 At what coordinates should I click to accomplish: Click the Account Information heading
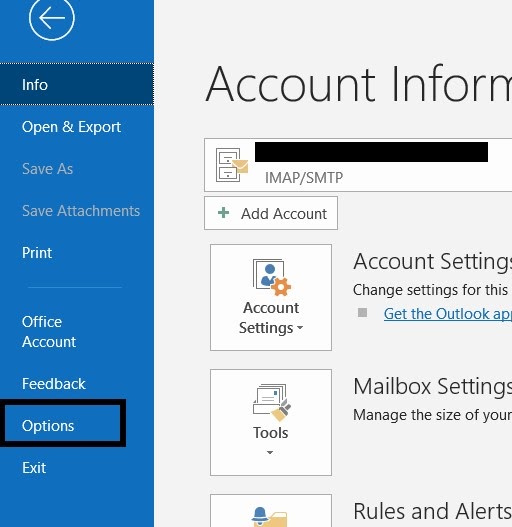click(359, 84)
